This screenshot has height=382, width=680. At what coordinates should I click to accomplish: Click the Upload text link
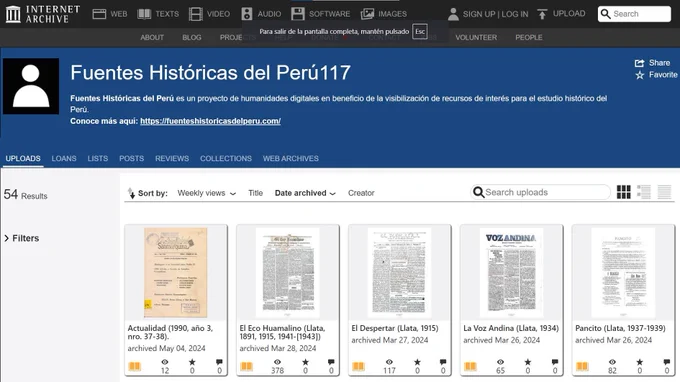[x=569, y=14]
